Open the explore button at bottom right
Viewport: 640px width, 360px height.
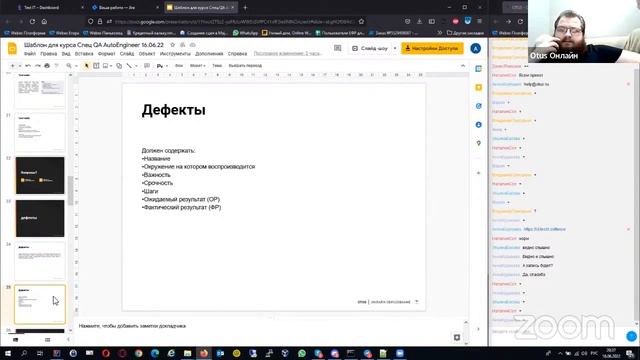click(457, 337)
